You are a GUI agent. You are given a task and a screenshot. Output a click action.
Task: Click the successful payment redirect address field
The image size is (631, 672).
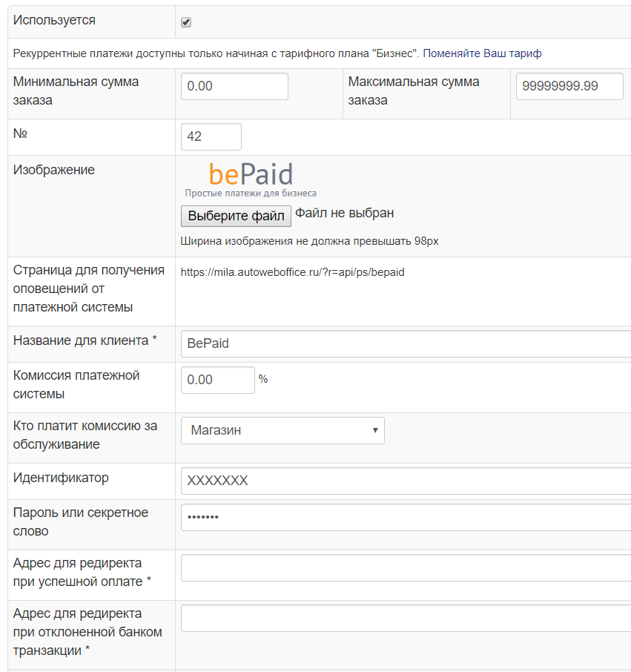405,567
